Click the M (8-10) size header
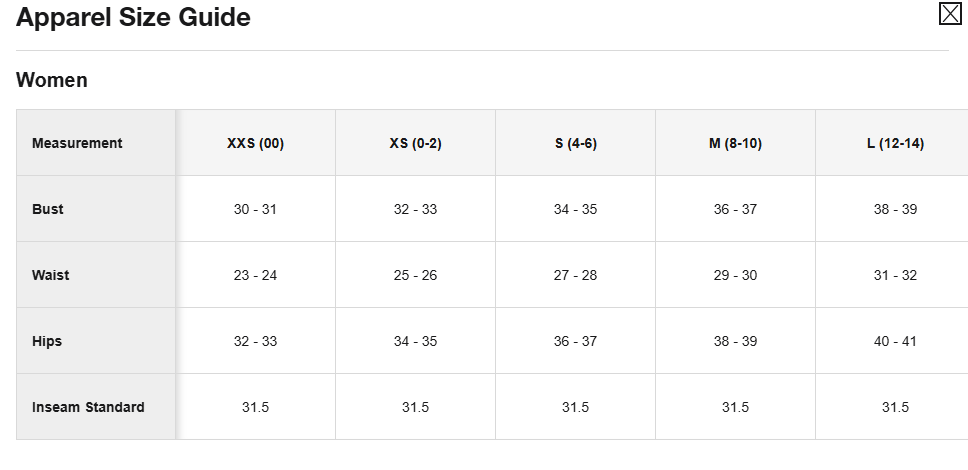968x470 pixels. (x=735, y=143)
